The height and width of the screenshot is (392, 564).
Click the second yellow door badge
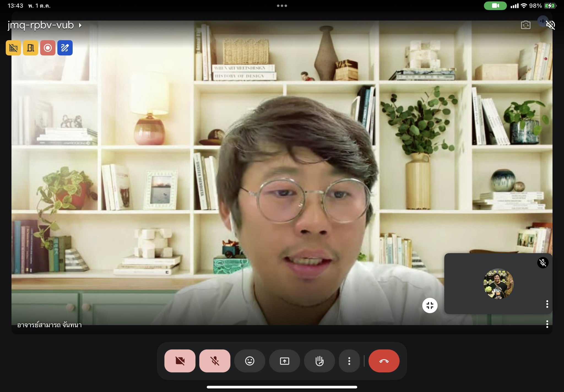31,48
